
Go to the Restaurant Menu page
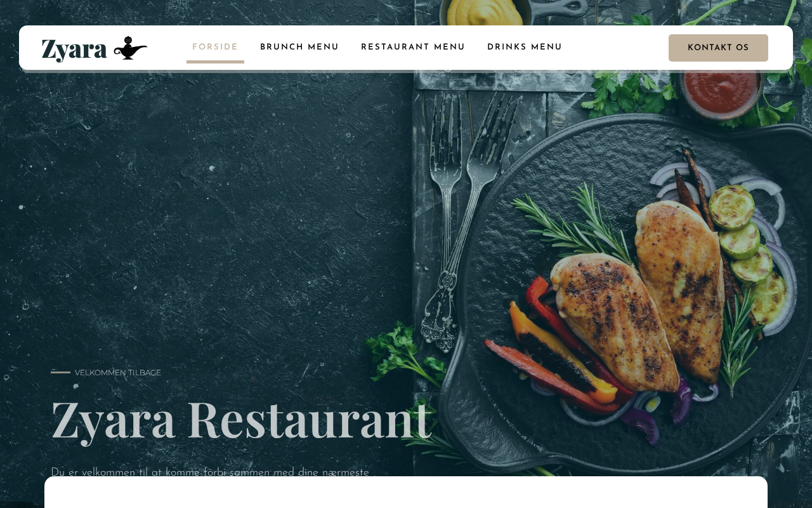tap(413, 48)
